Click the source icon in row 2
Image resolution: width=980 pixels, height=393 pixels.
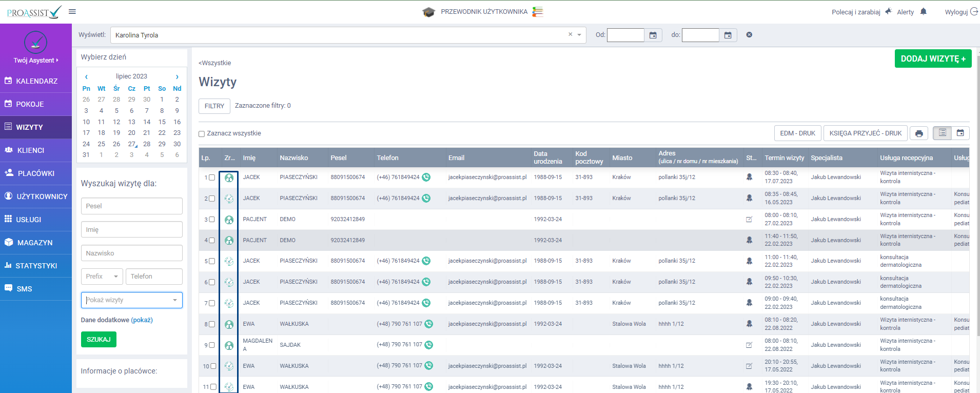229,199
